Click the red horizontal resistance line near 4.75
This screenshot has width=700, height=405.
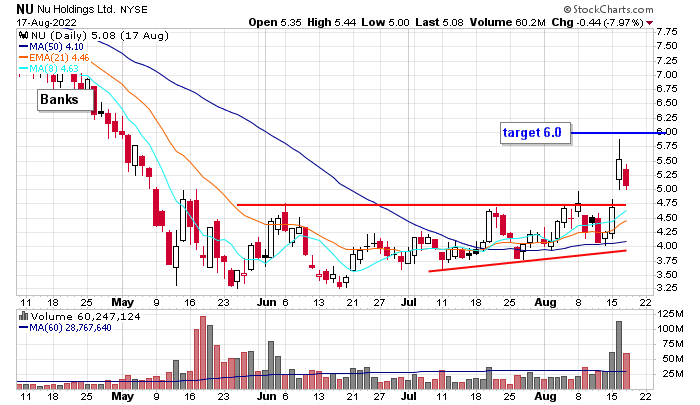[431, 205]
